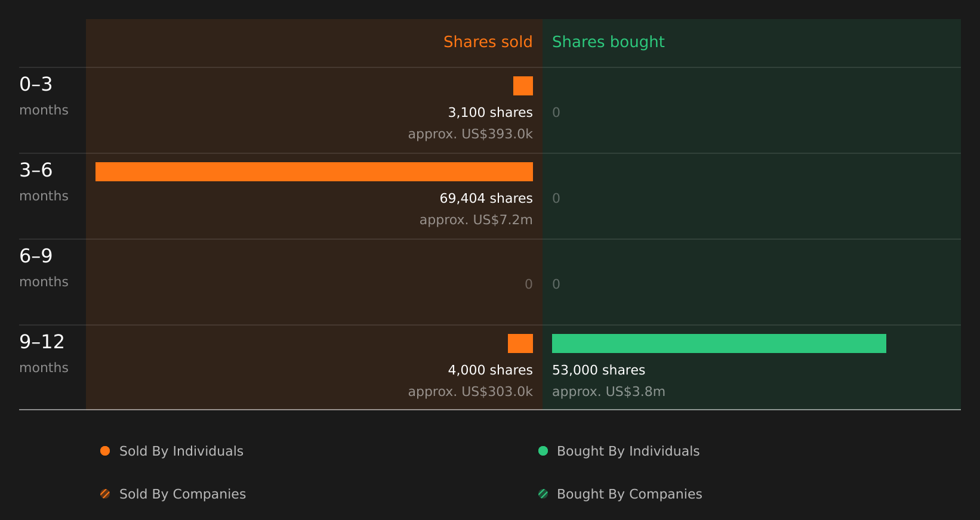Click the 0 bought value in 3–6 months row
The image size is (980, 520).
(556, 199)
